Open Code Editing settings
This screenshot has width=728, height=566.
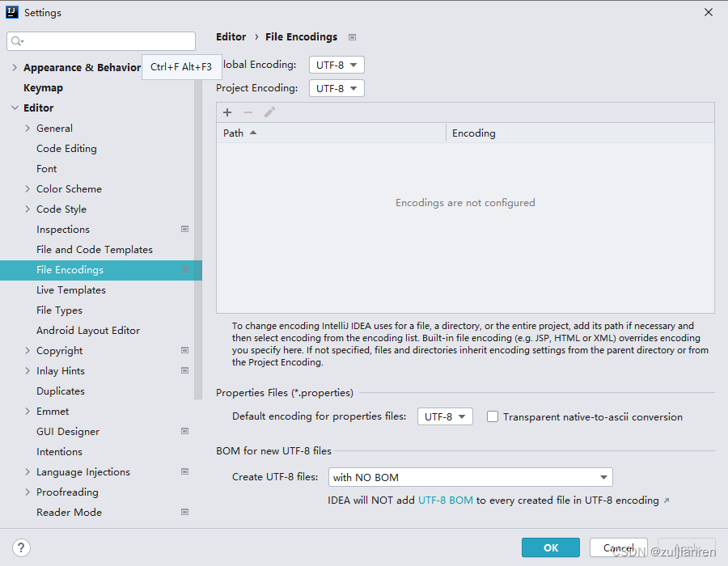(x=66, y=149)
